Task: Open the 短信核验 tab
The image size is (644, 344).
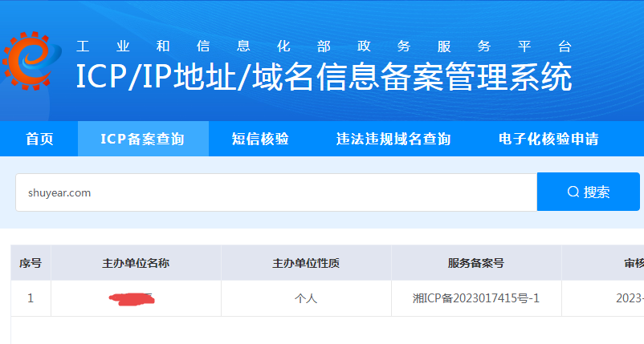Action: [x=260, y=139]
